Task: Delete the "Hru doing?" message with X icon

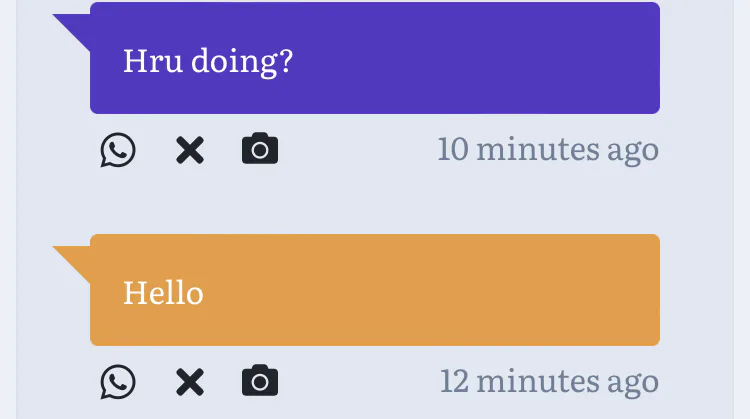Action: click(189, 150)
